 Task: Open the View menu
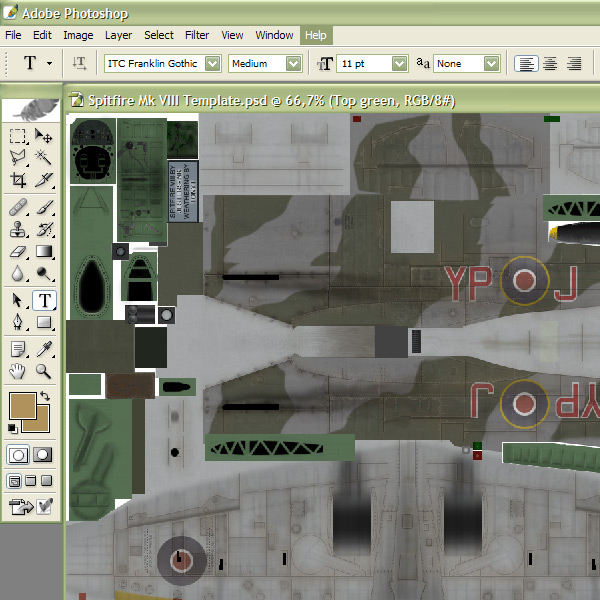pyautogui.click(x=232, y=35)
